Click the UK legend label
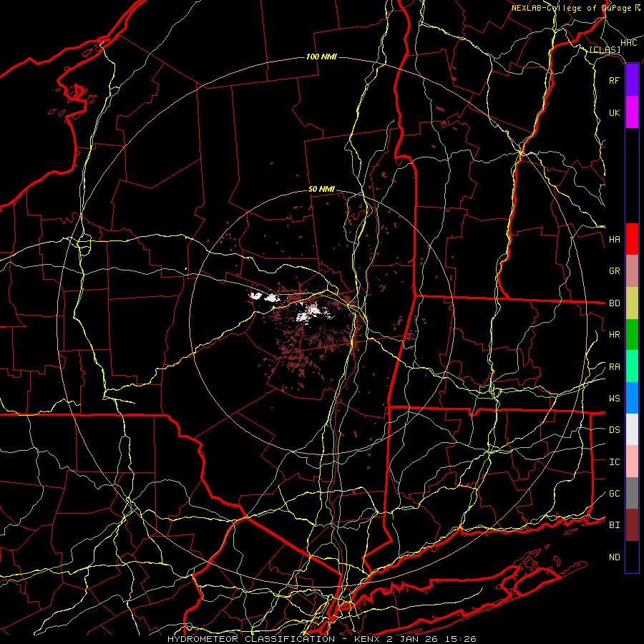The image size is (644, 644). 614,112
